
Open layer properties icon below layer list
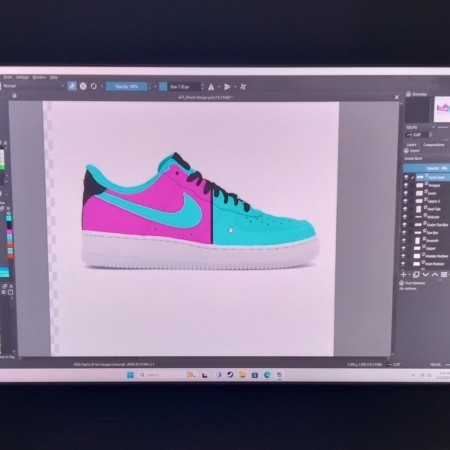[x=444, y=275]
